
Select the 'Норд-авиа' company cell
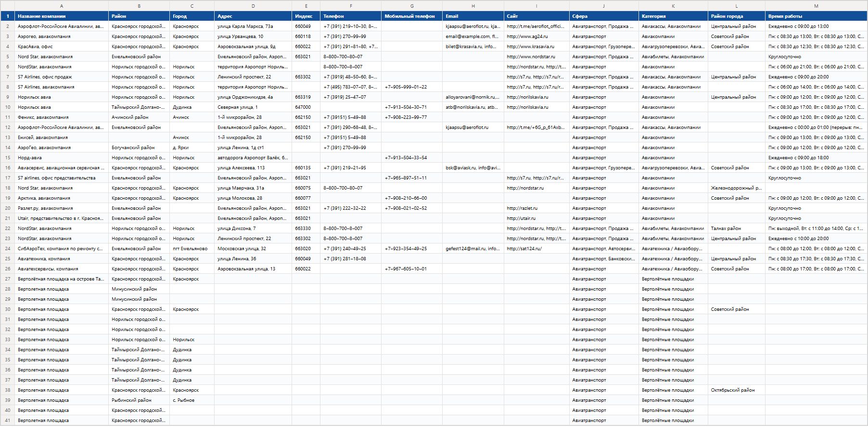(x=62, y=158)
